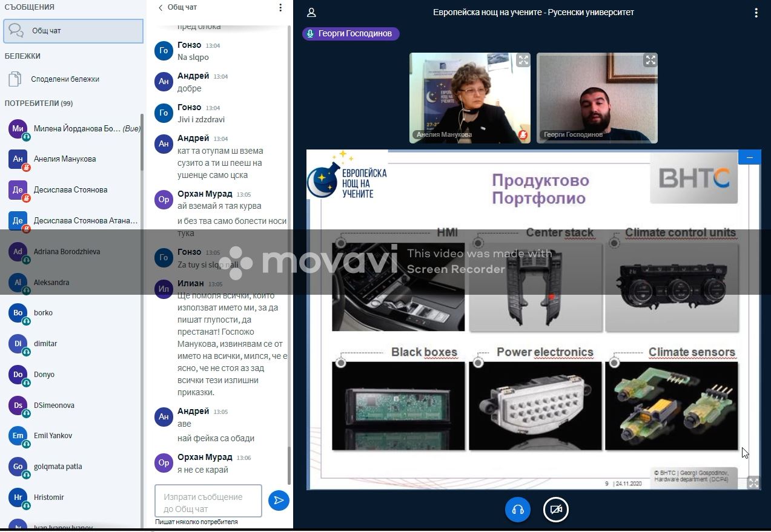Make the presentation fullscreen
Screen dimensions: 771x532
click(753, 482)
